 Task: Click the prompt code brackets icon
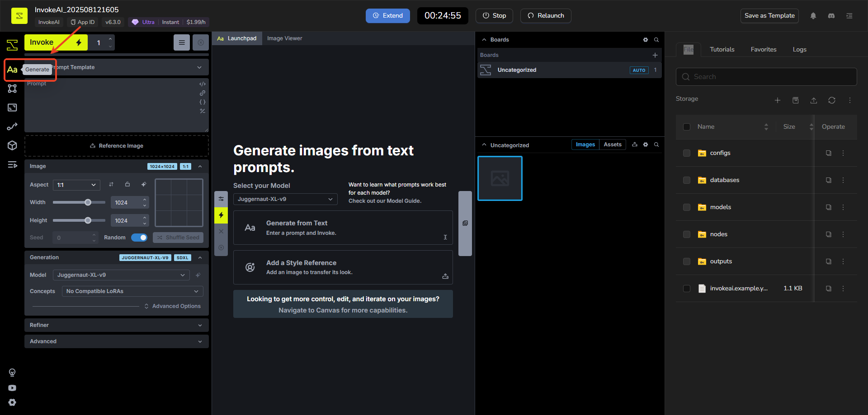203,84
